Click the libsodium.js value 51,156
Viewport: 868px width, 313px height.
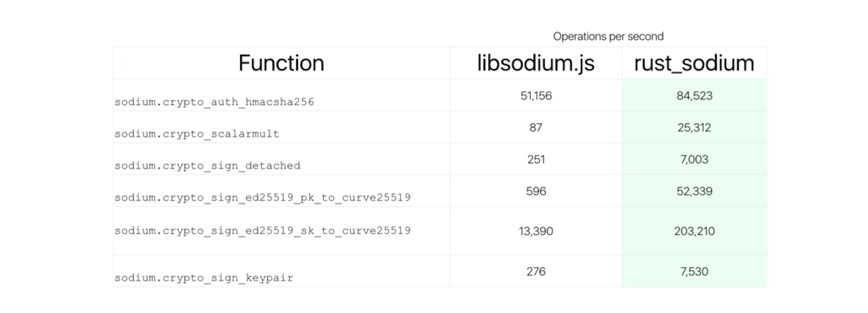[536, 96]
